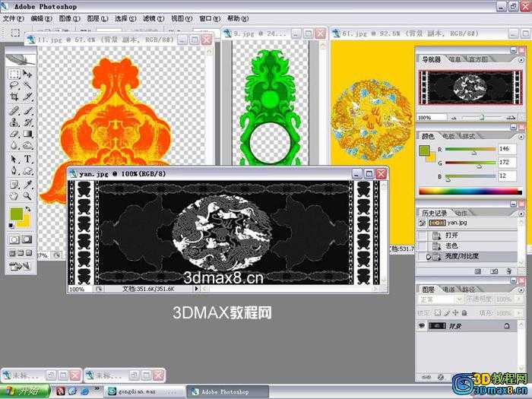Screen dimensions: 532x399
Task: Switch to Quick Mask mode
Action: click(x=27, y=239)
